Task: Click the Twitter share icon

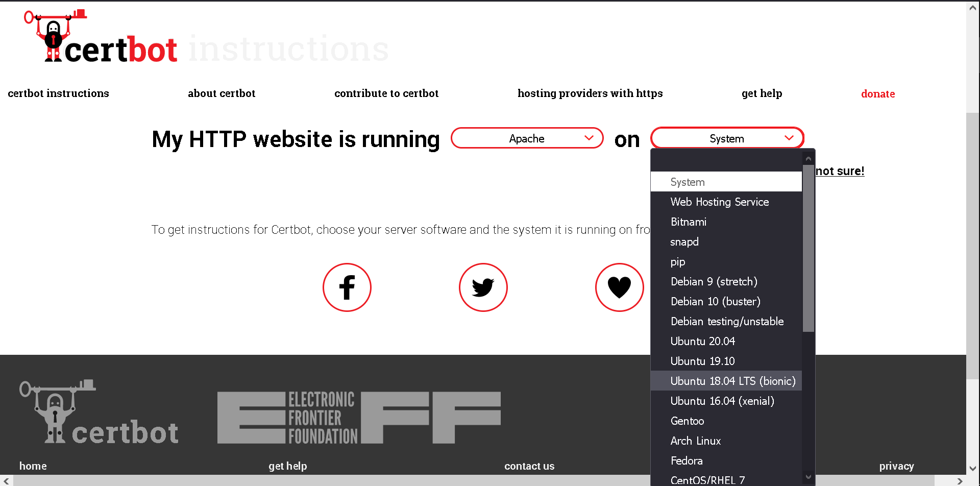Action: [x=483, y=287]
